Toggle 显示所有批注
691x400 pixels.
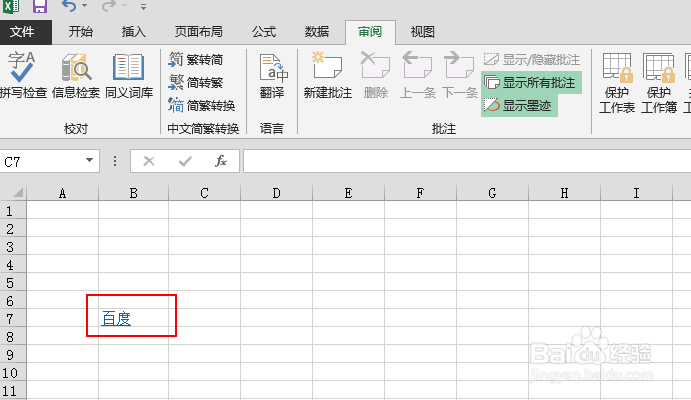pos(531,82)
